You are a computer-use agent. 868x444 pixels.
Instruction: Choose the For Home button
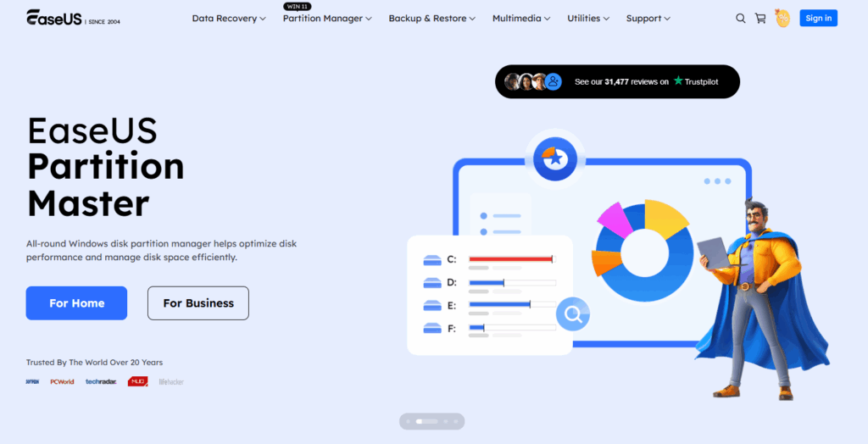(x=76, y=302)
